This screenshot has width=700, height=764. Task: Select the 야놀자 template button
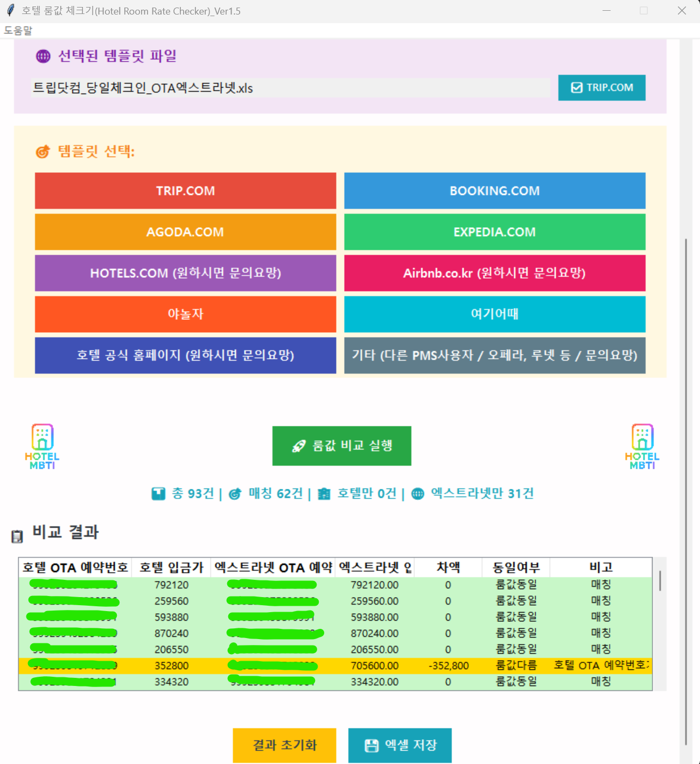tap(185, 314)
